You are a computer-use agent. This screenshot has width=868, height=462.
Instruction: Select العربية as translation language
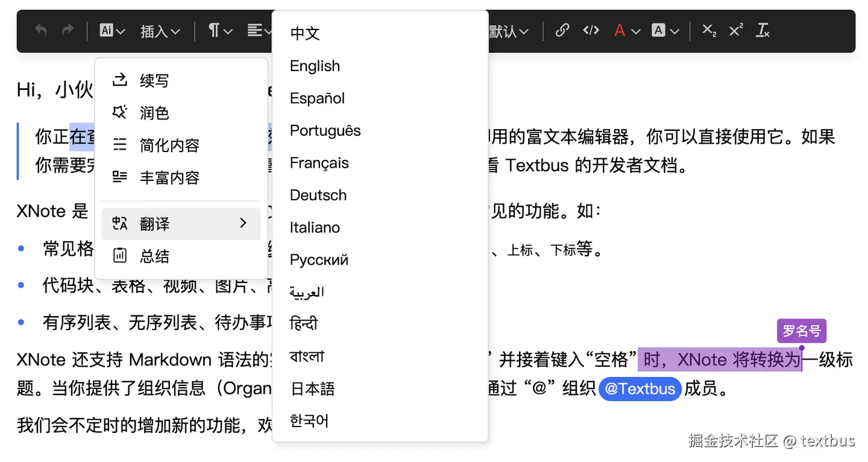pos(380,292)
